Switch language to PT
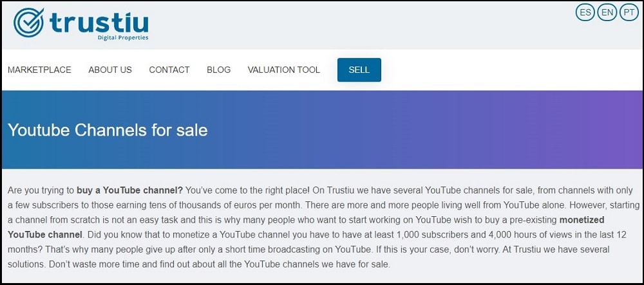 (629, 12)
